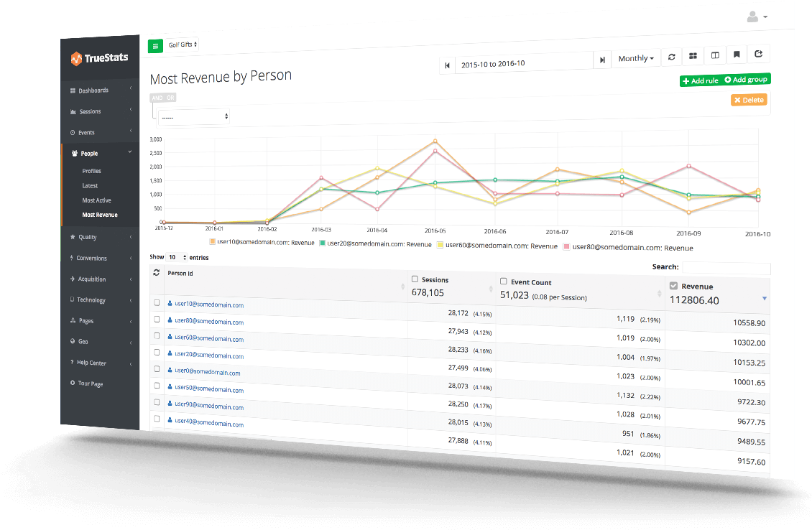Open Most Active under People menu

click(96, 200)
